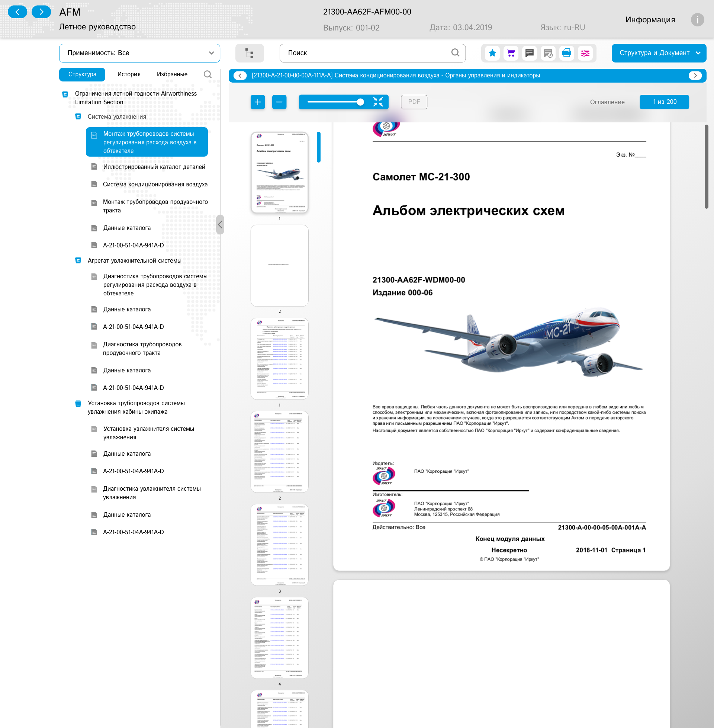Viewport: 714px width, 728px height.
Task: Click the document vertical scrollbar
Action: tap(706, 167)
